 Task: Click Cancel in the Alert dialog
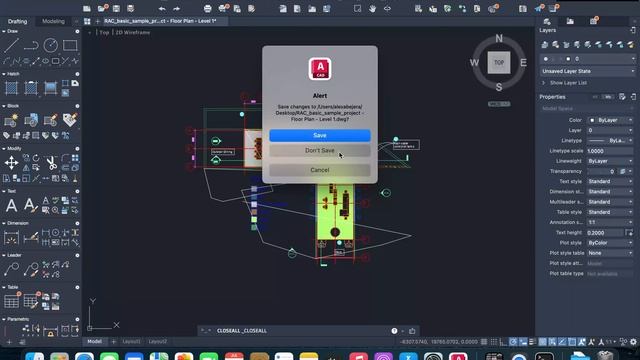(x=320, y=170)
